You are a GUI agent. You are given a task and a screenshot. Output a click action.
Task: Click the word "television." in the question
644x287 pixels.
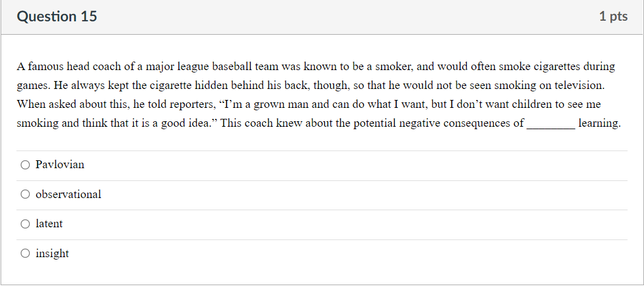(579, 85)
